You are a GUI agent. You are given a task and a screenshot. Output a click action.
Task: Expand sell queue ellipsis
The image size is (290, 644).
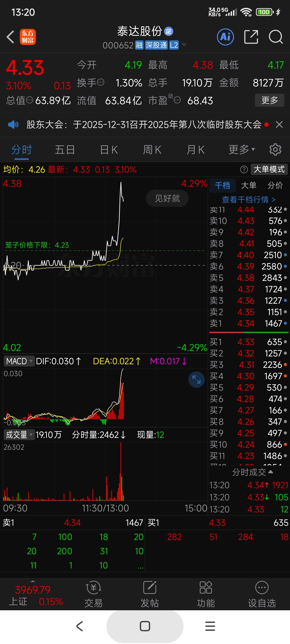pos(140,566)
